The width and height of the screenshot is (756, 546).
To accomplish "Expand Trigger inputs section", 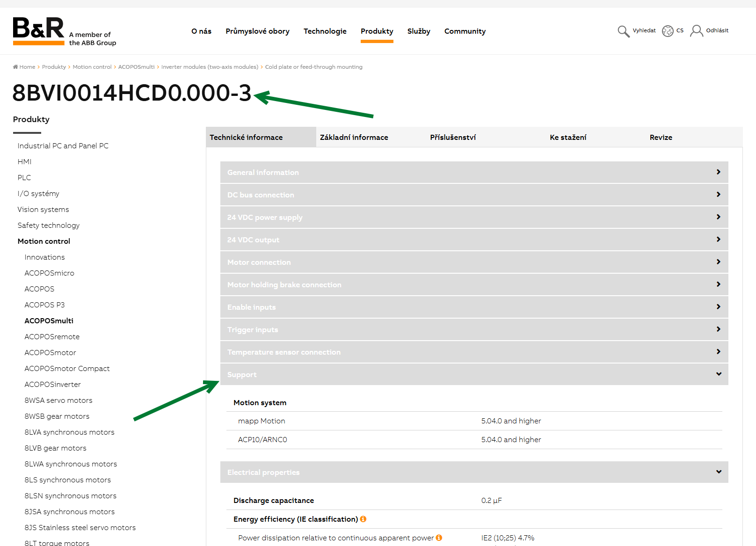I will (x=474, y=329).
